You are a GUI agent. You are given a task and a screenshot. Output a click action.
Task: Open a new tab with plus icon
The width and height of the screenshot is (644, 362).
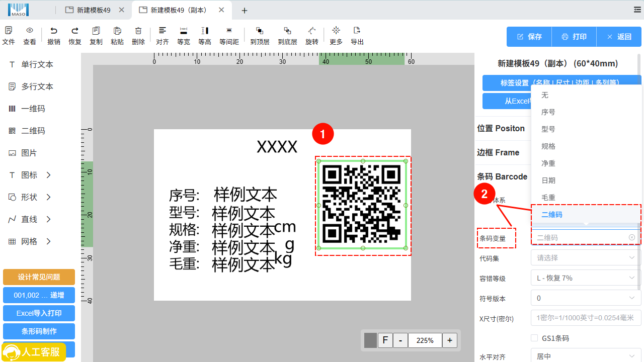(245, 10)
